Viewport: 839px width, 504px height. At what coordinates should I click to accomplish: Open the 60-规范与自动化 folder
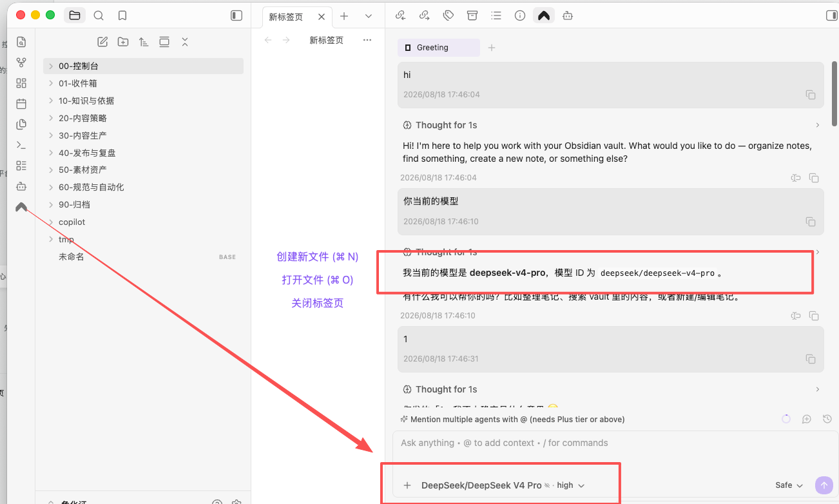[143, 187]
